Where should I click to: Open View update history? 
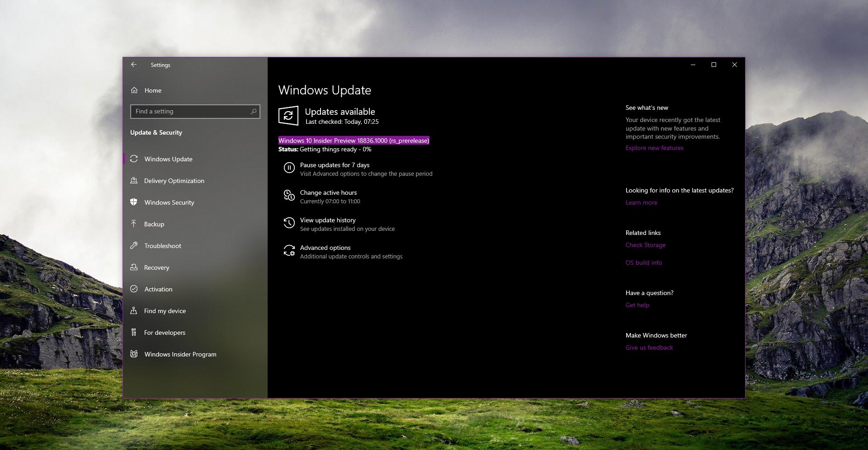coord(328,220)
